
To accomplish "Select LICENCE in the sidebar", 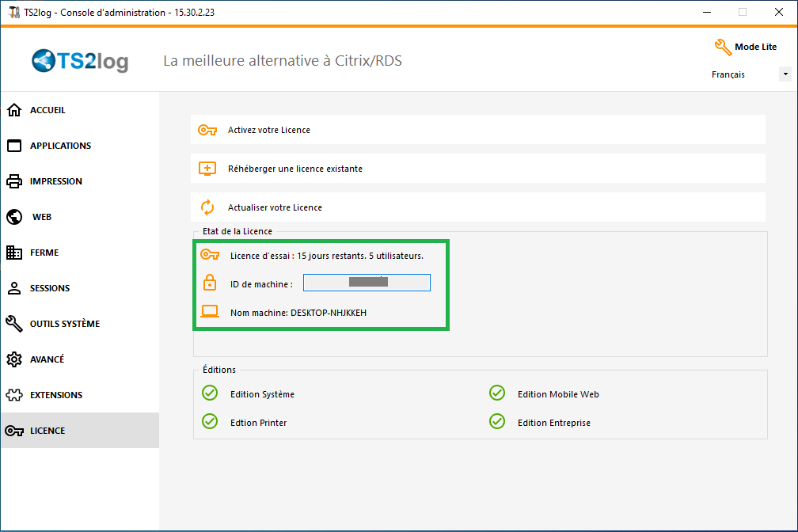I will pos(80,431).
